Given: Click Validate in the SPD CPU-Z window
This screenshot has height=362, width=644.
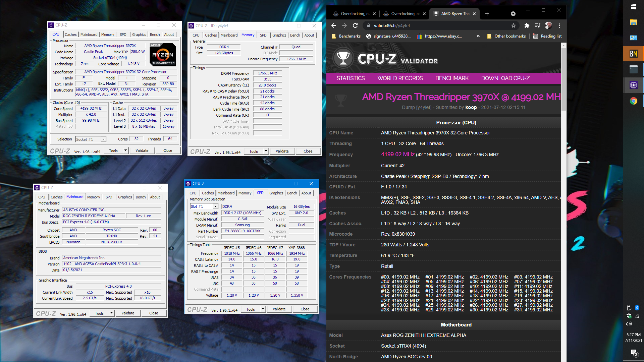Looking at the screenshot, I should click(x=279, y=309).
